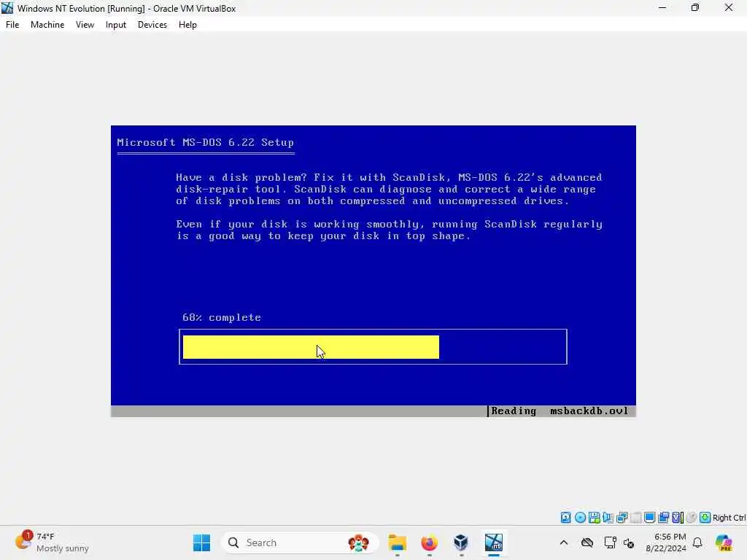
Task: Show hidden system tray icons chevron
Action: [564, 542]
